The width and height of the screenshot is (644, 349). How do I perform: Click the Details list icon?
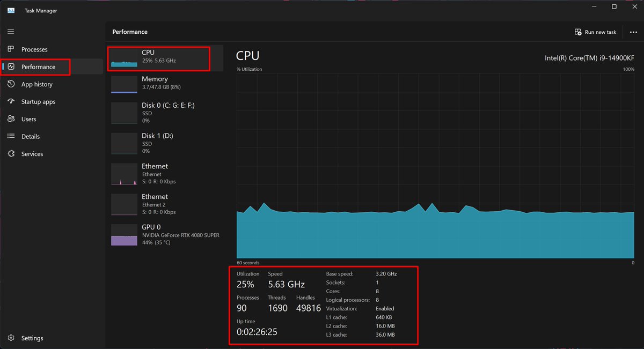point(11,137)
